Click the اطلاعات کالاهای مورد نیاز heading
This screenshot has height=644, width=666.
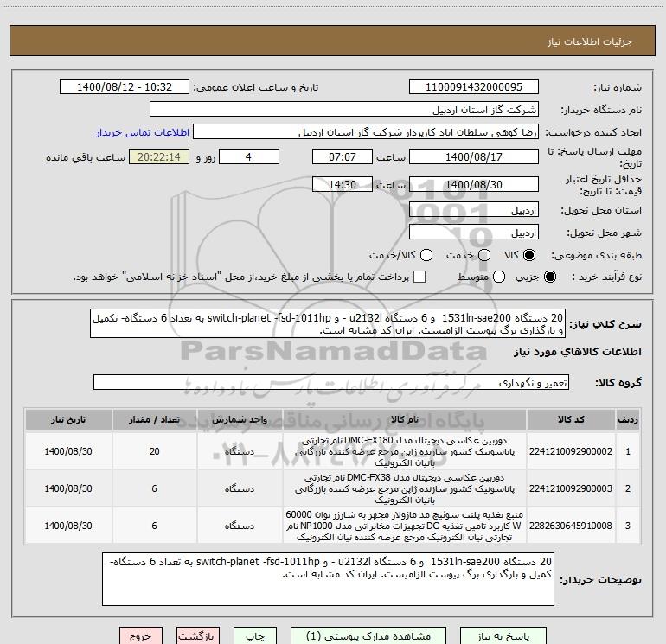point(578,352)
